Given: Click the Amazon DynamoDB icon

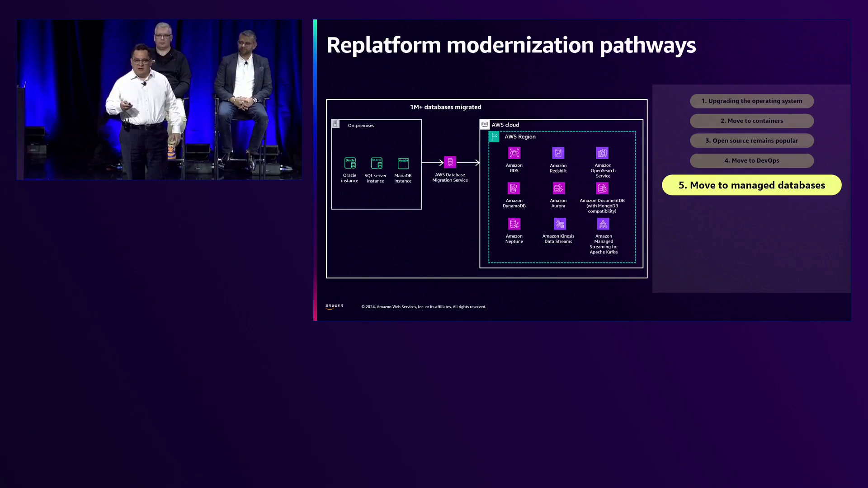Looking at the screenshot, I should (x=514, y=188).
